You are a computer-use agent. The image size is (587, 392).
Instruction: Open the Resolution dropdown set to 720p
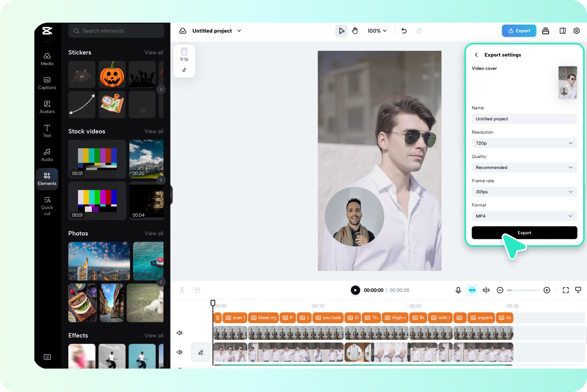point(524,143)
